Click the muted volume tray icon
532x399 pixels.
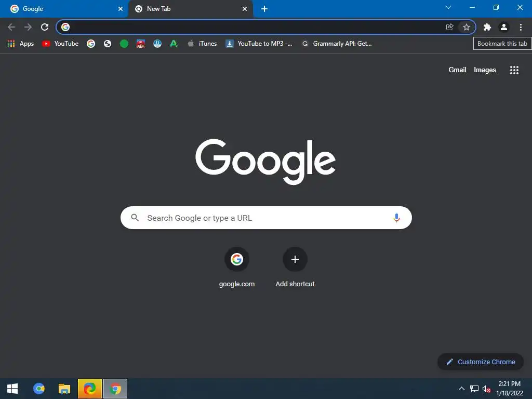point(486,389)
